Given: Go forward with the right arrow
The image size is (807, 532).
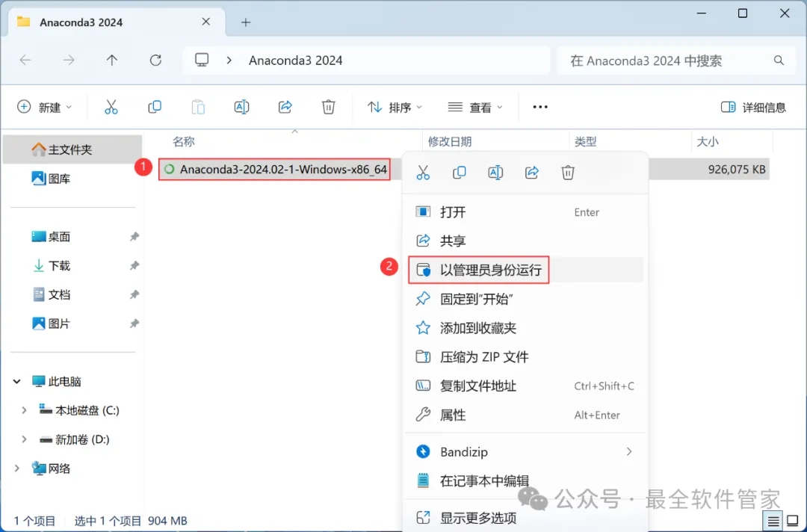Looking at the screenshot, I should click(x=69, y=61).
